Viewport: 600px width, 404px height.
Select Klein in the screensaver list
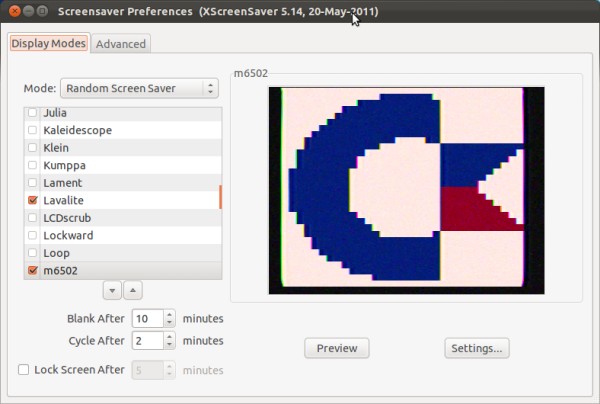[x=122, y=148]
